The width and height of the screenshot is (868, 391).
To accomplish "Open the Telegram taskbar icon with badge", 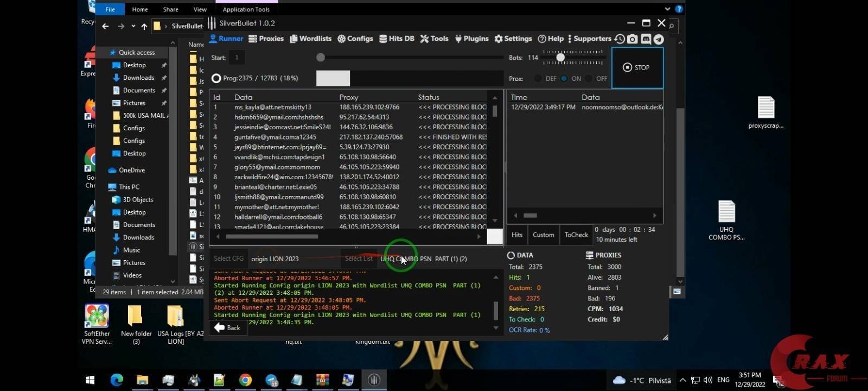I will 271,380.
